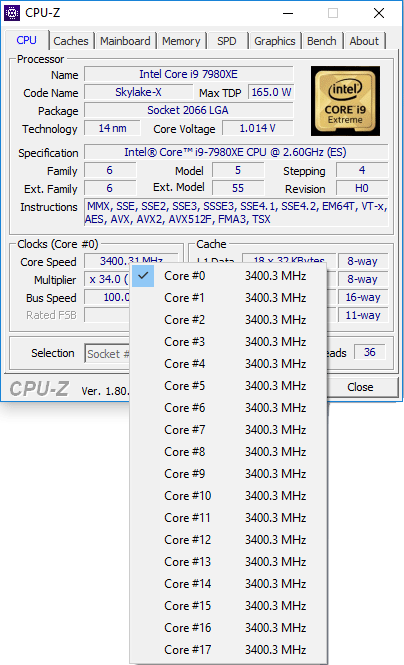Switch to the Caches tab
404x665 pixels.
[x=71, y=41]
